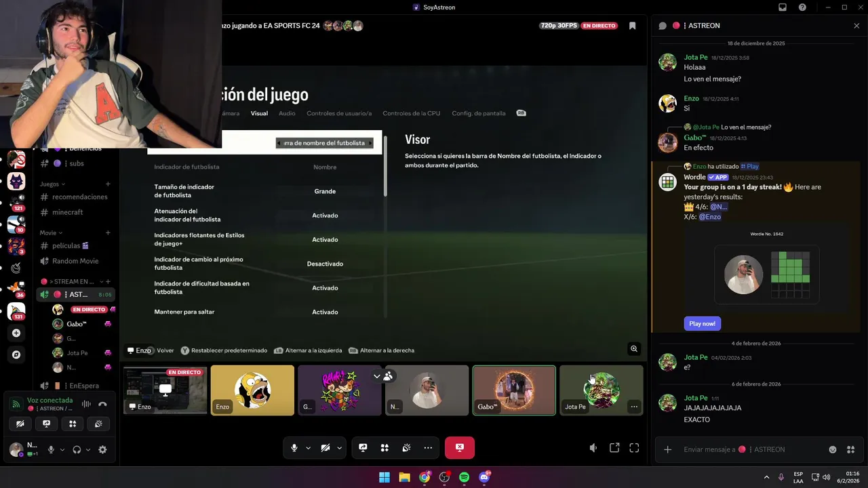Deafen with the headphones icon in user panel

coord(77,449)
